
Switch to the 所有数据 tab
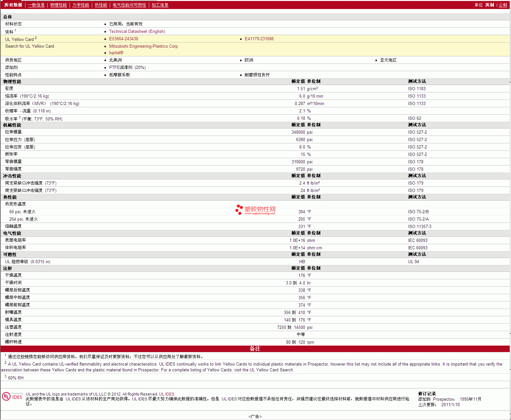[13, 5]
